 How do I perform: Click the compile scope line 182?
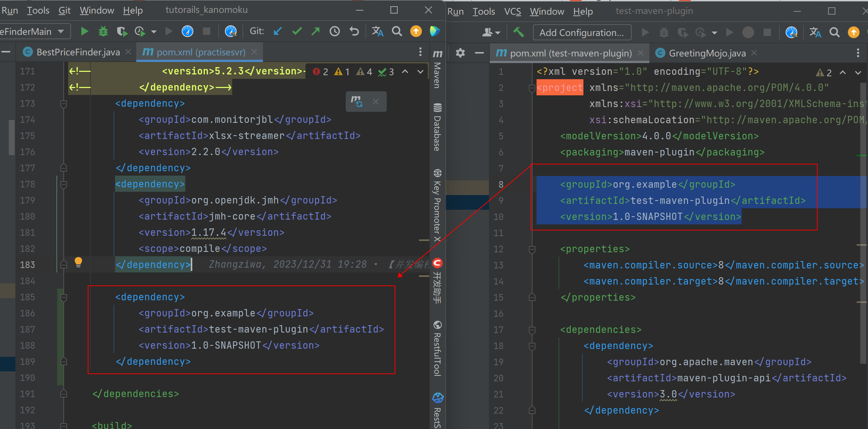click(203, 249)
